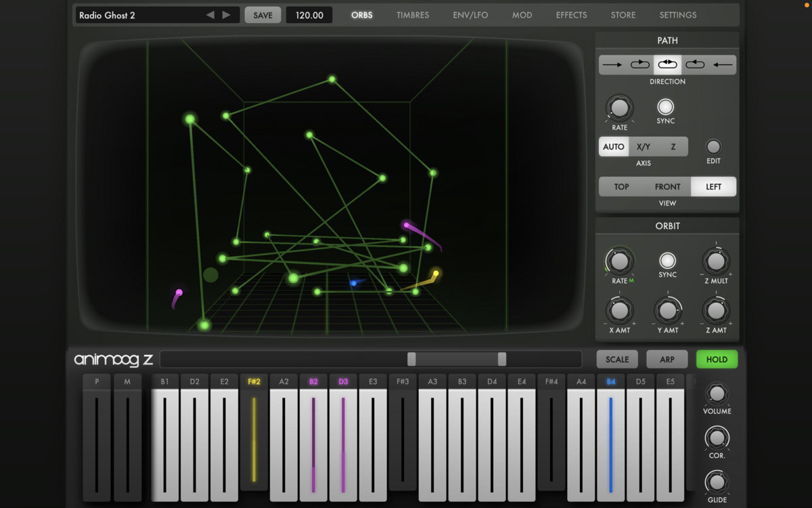Turn the RATE knob in the ORBIT panel

tap(618, 261)
